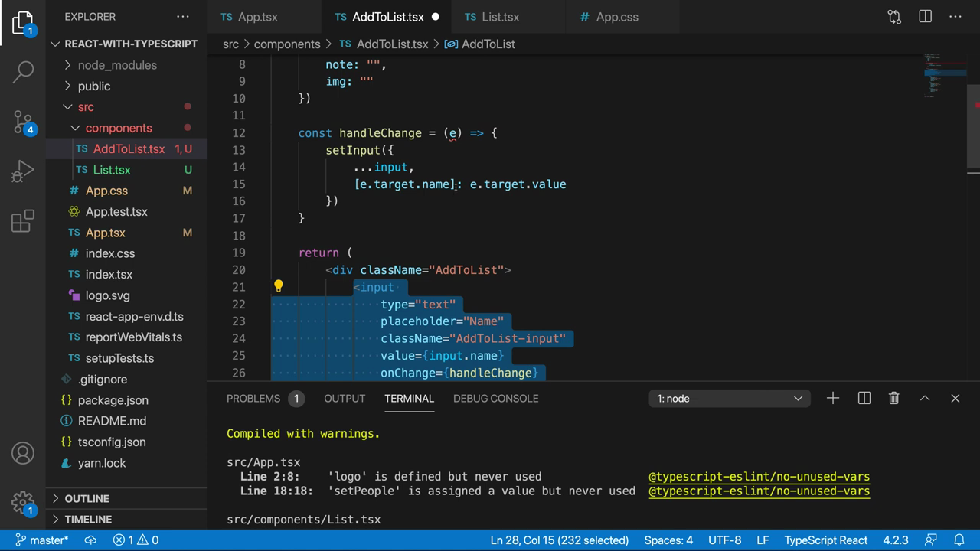Select language mode TypeScript React
Viewport: 980px width, 551px height.
click(x=826, y=540)
